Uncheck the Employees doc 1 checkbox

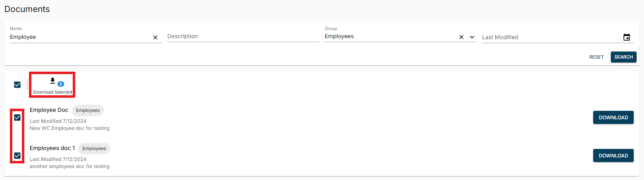click(17, 156)
